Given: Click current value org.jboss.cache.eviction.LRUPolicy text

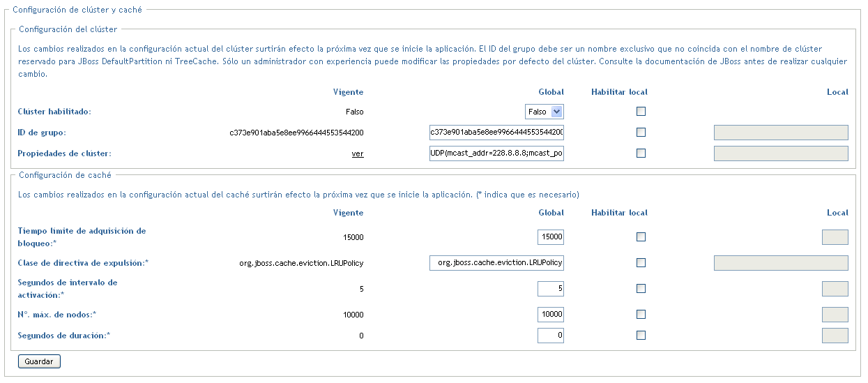Looking at the screenshot, I should [x=301, y=263].
